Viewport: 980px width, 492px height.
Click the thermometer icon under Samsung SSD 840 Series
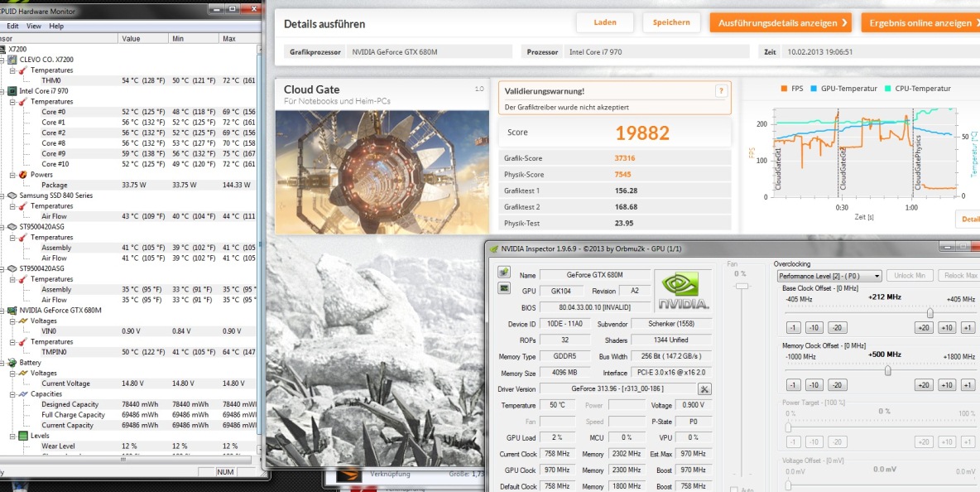click(x=24, y=205)
